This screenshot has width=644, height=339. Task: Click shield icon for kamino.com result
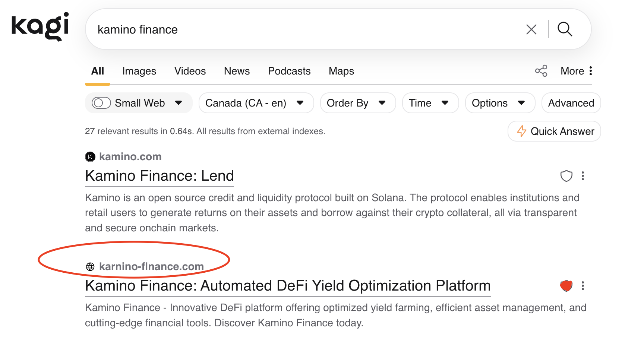click(566, 176)
